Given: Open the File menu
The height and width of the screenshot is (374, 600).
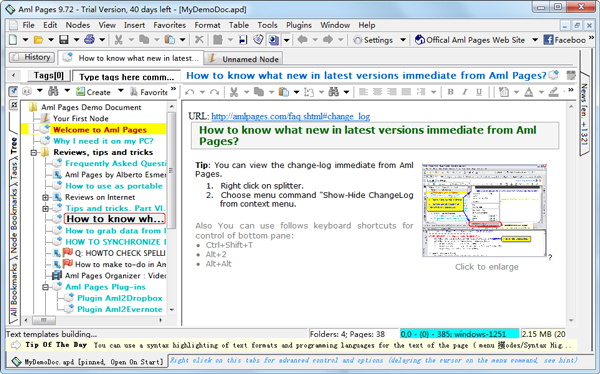Looking at the screenshot, I should tap(28, 25).
